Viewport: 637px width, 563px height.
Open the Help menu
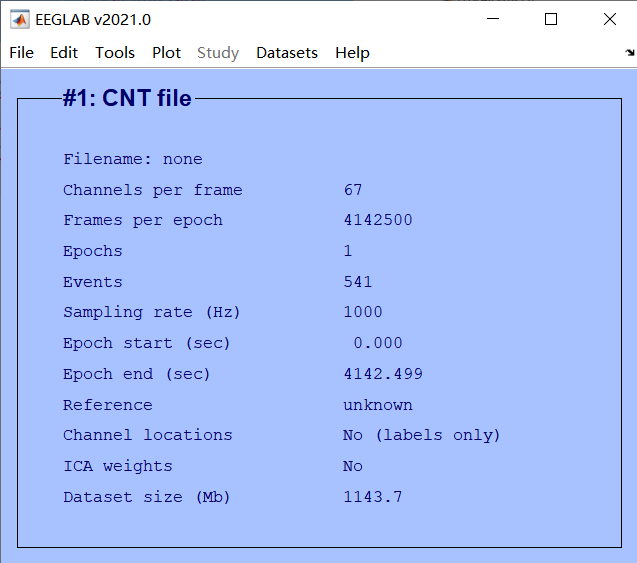click(352, 53)
